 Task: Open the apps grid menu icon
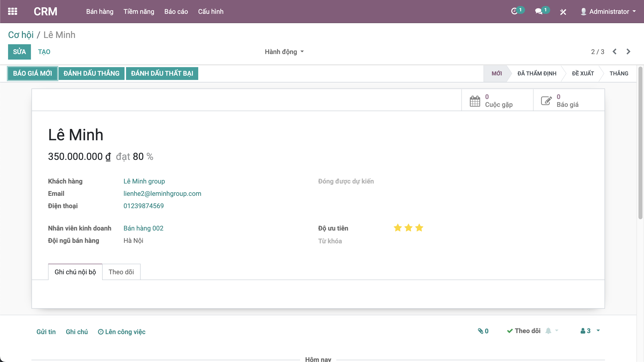tap(13, 11)
